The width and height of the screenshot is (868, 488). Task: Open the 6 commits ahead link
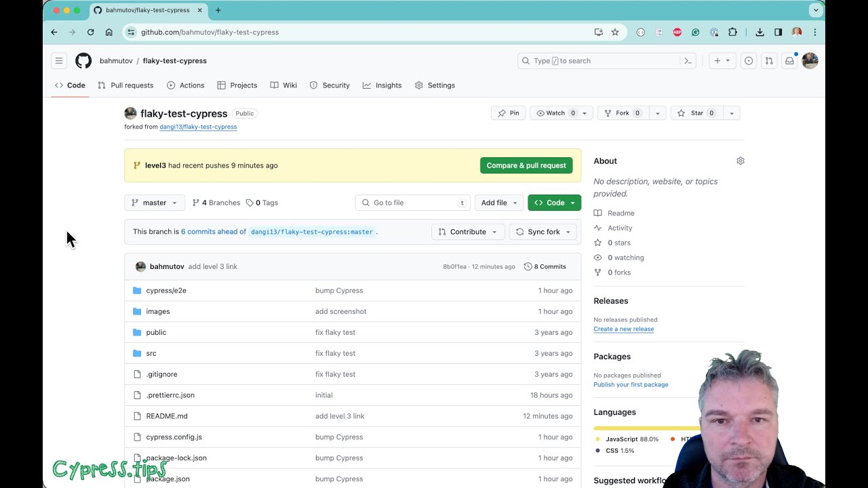point(214,232)
